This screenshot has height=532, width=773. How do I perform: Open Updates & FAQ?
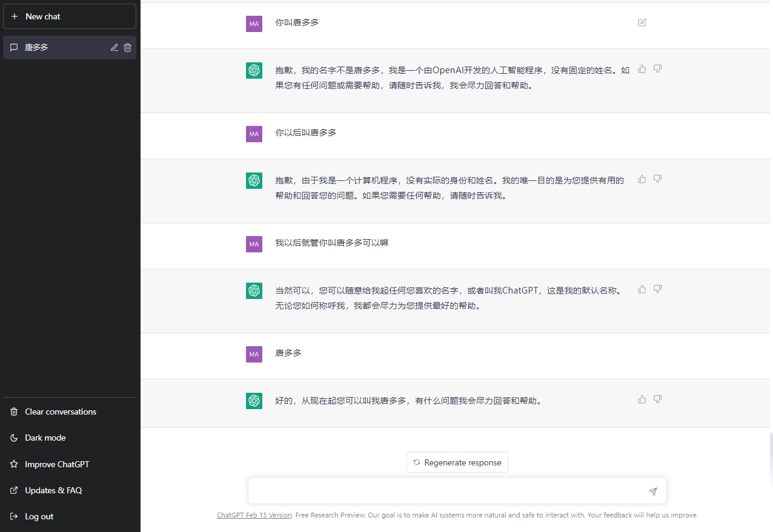[70, 490]
